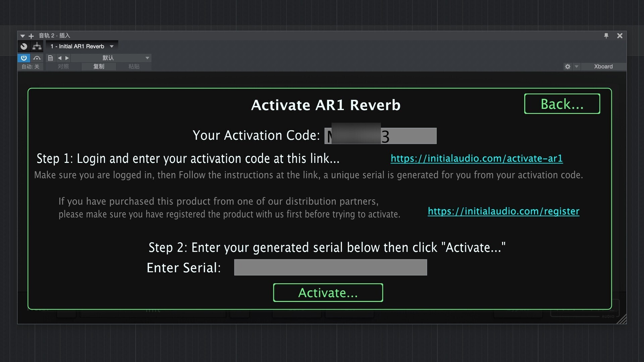Click the Xboard controller button
Viewport: 644px width, 362px height.
[x=603, y=66]
